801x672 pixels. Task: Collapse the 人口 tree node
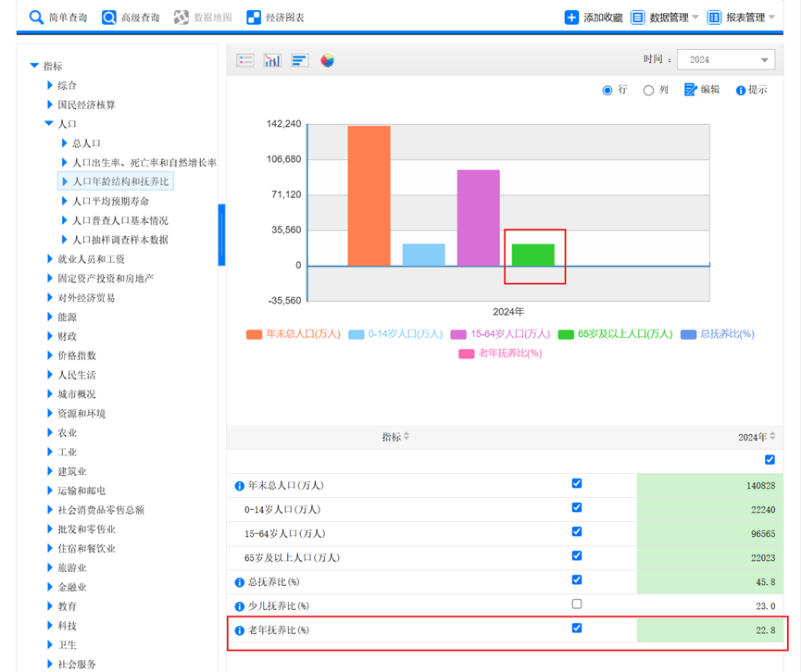[x=49, y=124]
